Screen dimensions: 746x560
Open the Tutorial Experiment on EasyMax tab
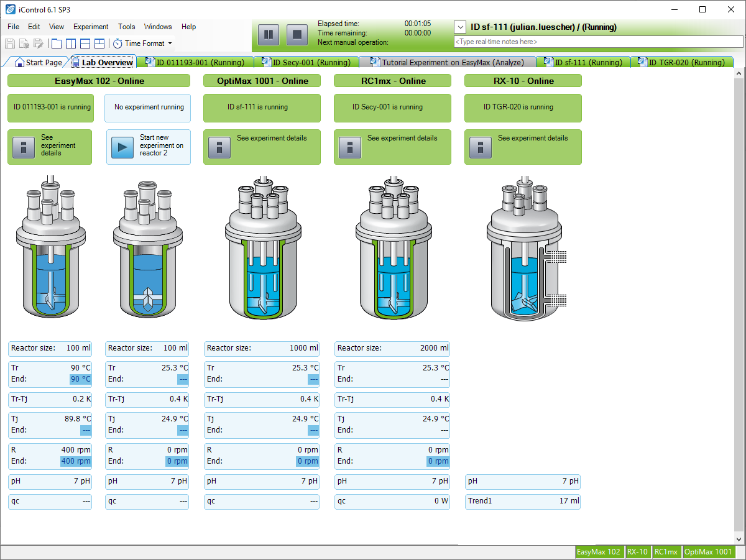point(448,62)
